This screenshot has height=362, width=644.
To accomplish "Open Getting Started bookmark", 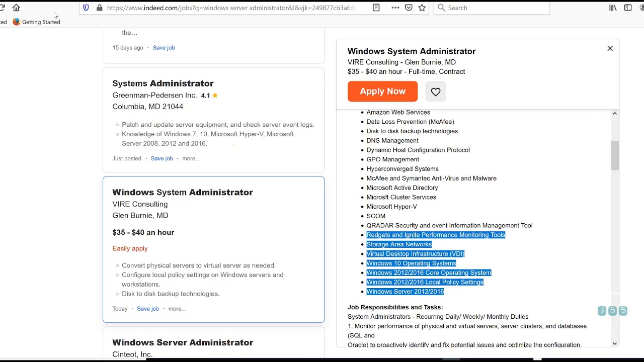I will click(x=36, y=22).
